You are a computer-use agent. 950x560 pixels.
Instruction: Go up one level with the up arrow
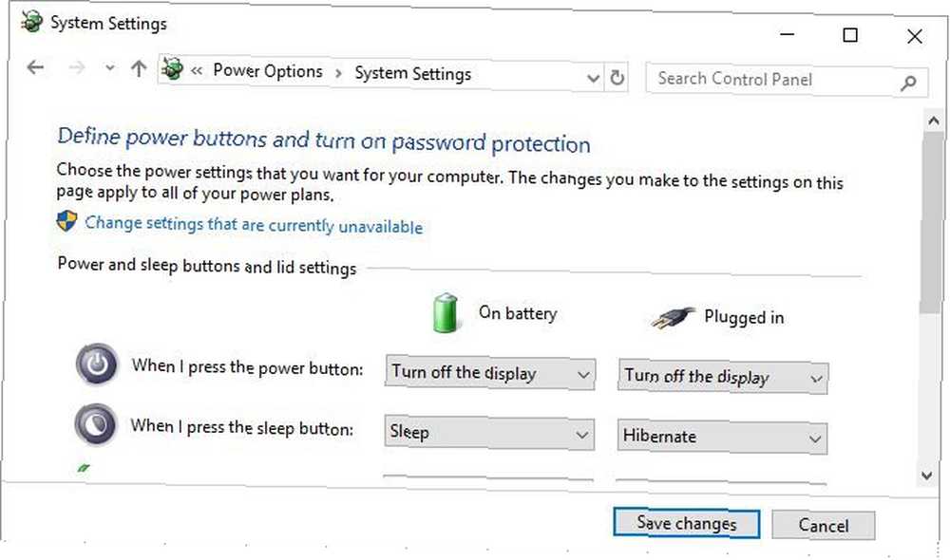[139, 69]
